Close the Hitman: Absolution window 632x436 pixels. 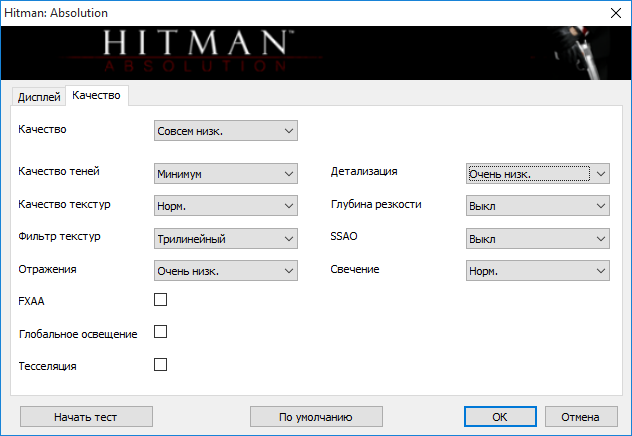616,13
